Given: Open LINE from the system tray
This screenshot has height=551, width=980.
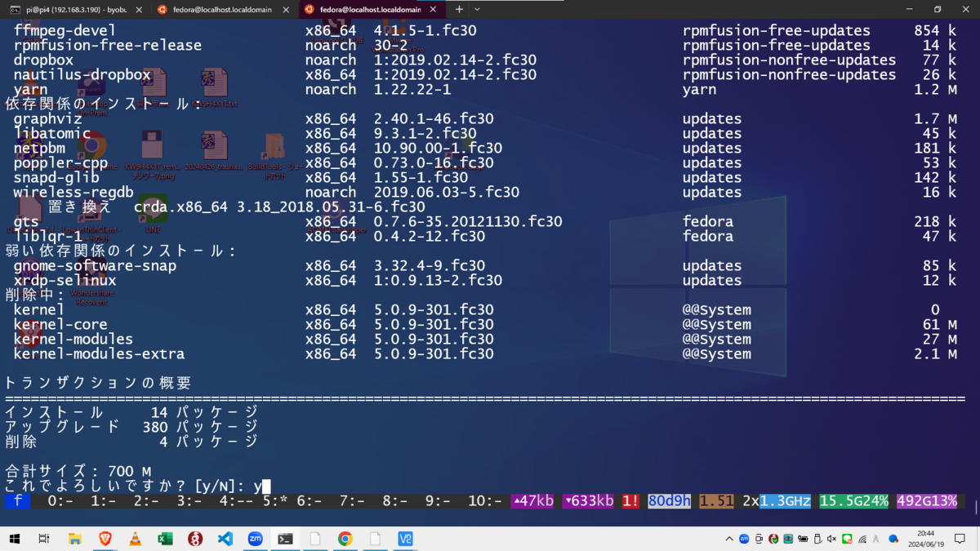Looking at the screenshot, I should coord(847,539).
